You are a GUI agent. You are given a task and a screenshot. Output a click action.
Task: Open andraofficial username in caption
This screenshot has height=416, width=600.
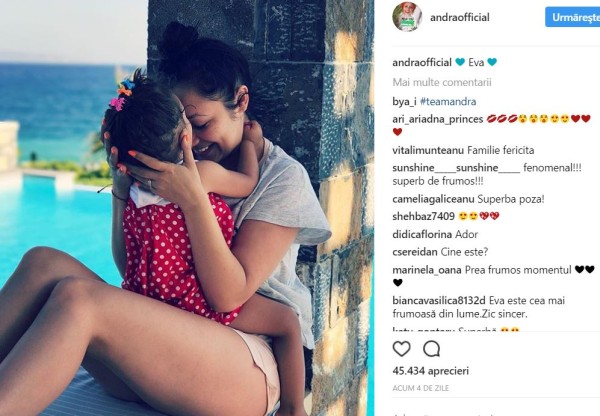coord(422,62)
